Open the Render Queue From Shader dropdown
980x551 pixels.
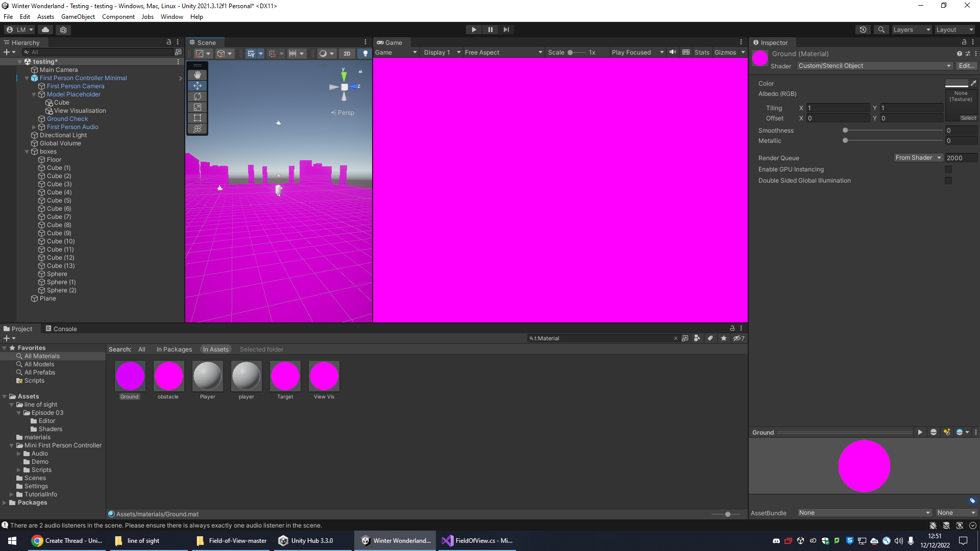coord(917,157)
